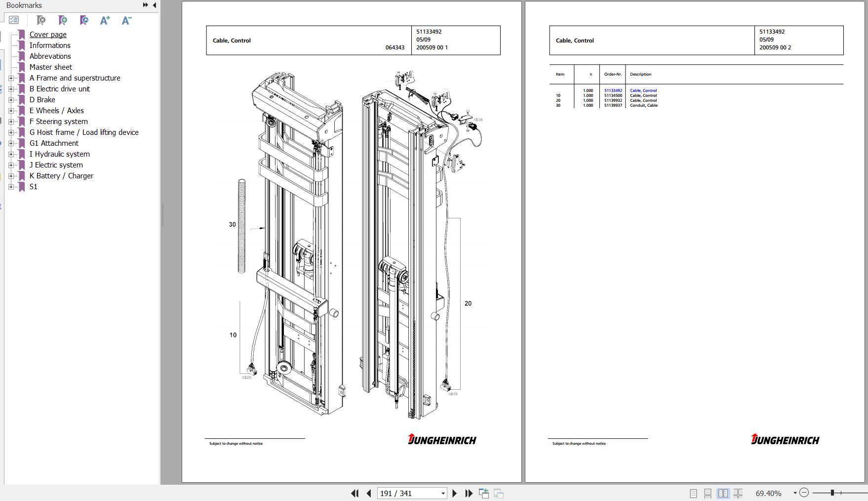Open the page number dropdown

click(443, 493)
